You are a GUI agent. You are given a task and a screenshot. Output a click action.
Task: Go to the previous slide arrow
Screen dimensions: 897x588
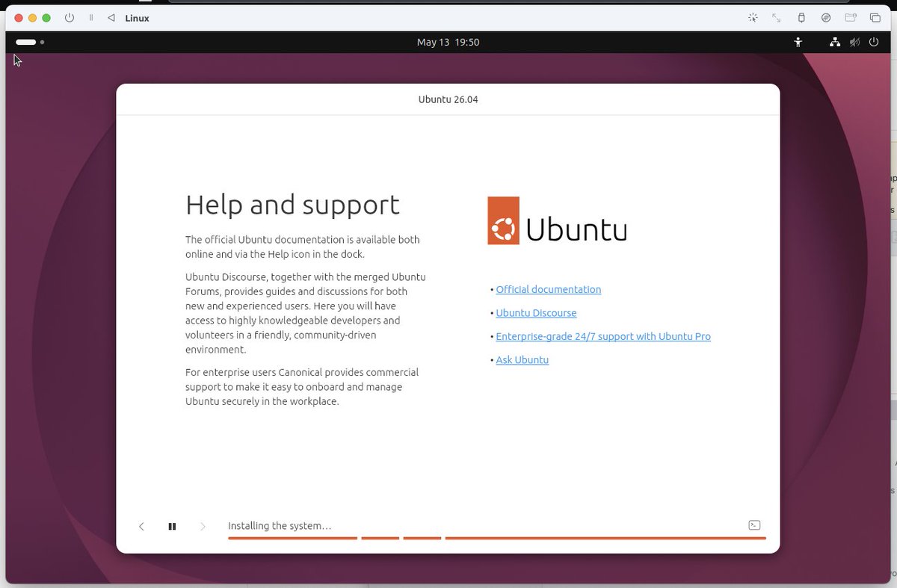[x=141, y=526]
